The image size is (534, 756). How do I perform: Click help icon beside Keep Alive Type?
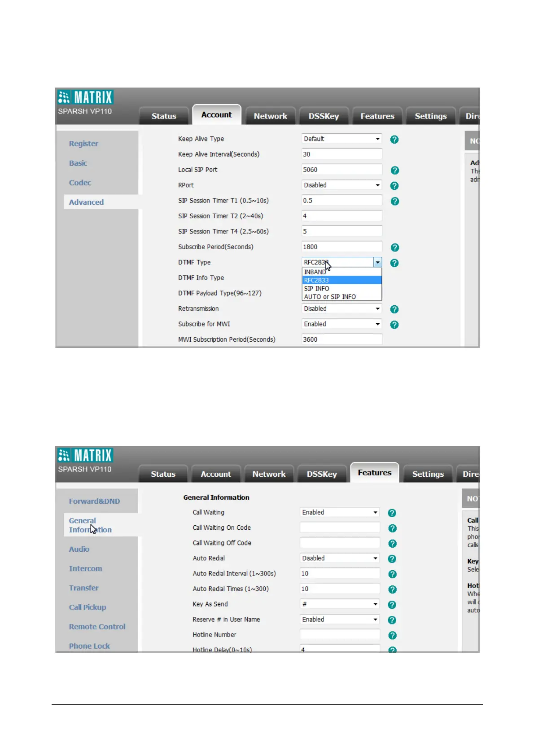pyautogui.click(x=394, y=140)
